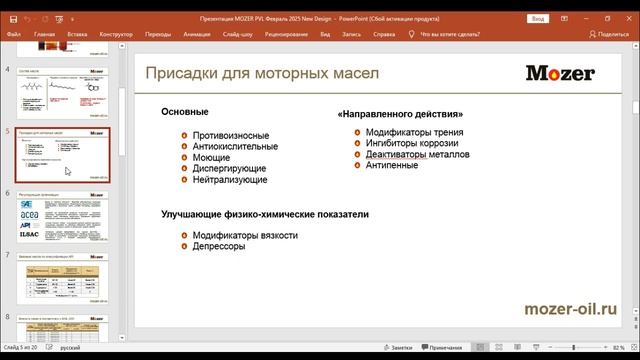Image resolution: width=640 pixels, height=360 pixels.
Task: Select slide 4 thumbnail
Action: coord(63,93)
